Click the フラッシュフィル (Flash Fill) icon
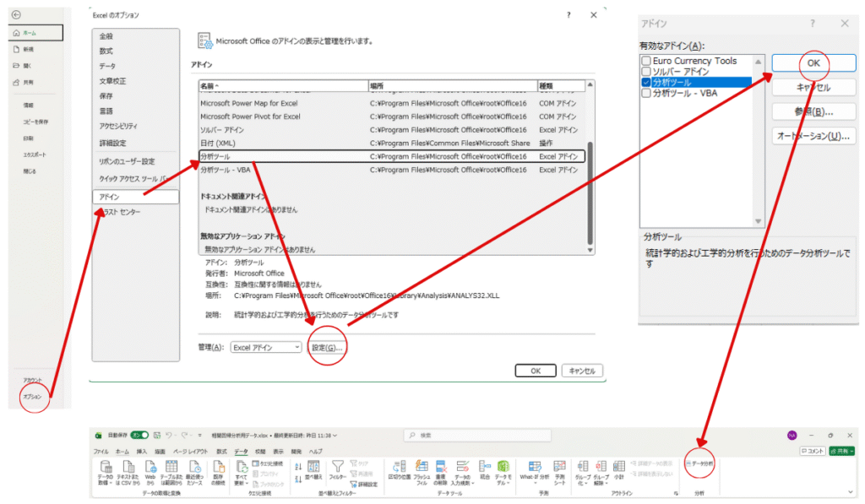The height and width of the screenshot is (504, 865). point(422,466)
